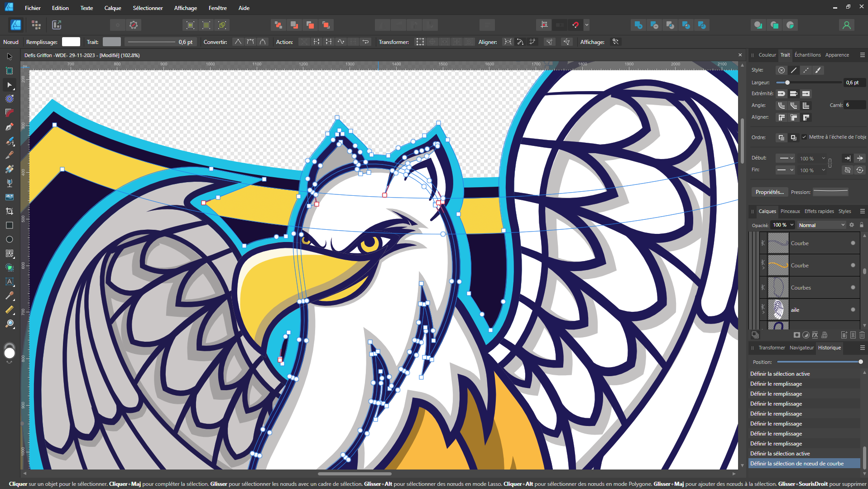Open the Début arrowhead style dropdown
Screen dimensions: 868x489
(x=785, y=158)
